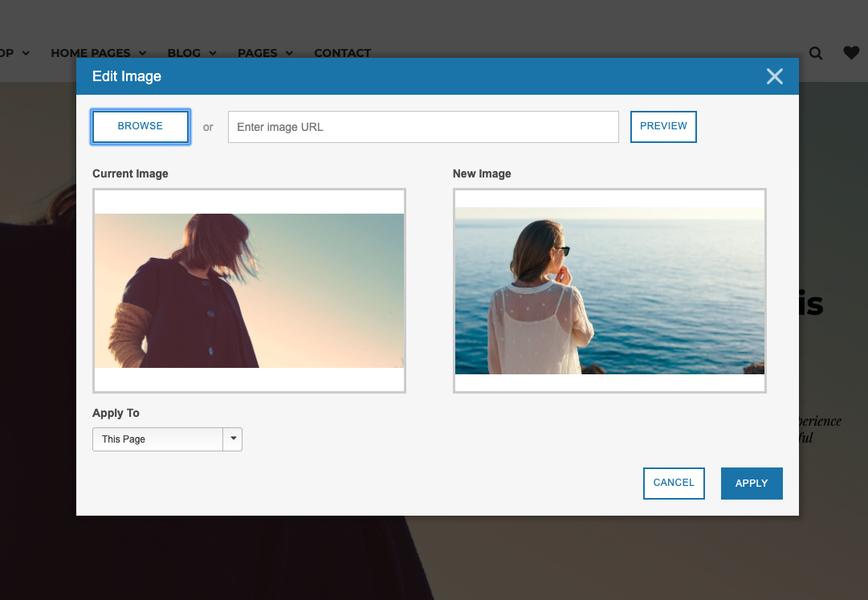
Task: Focus the Enter image URL field
Action: pyautogui.click(x=423, y=127)
